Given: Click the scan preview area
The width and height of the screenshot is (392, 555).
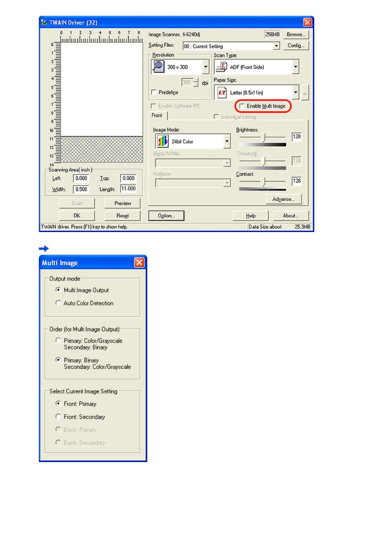Looking at the screenshot, I should click(x=102, y=102).
